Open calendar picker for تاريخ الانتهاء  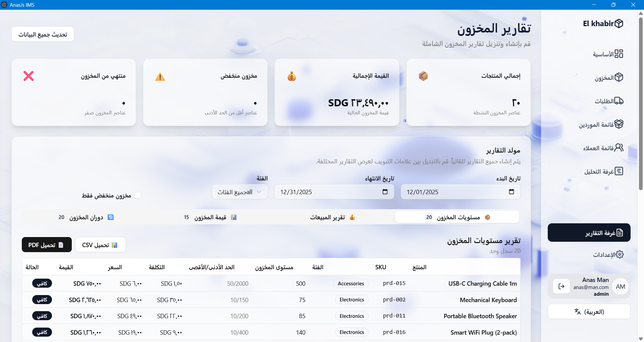[385, 192]
